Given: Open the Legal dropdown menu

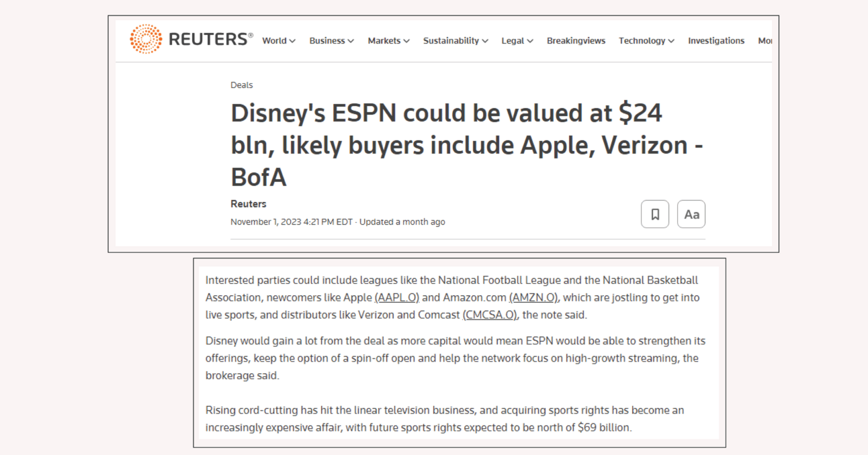Looking at the screenshot, I should click(517, 40).
